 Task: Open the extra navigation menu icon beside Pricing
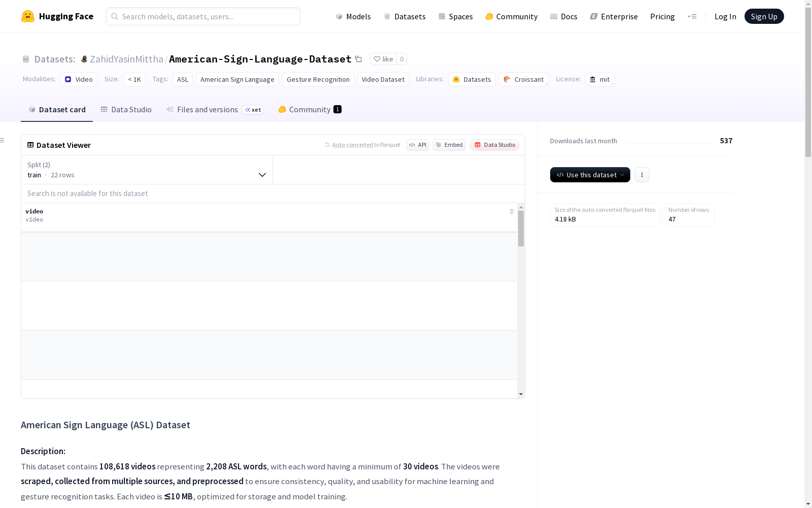(692, 16)
